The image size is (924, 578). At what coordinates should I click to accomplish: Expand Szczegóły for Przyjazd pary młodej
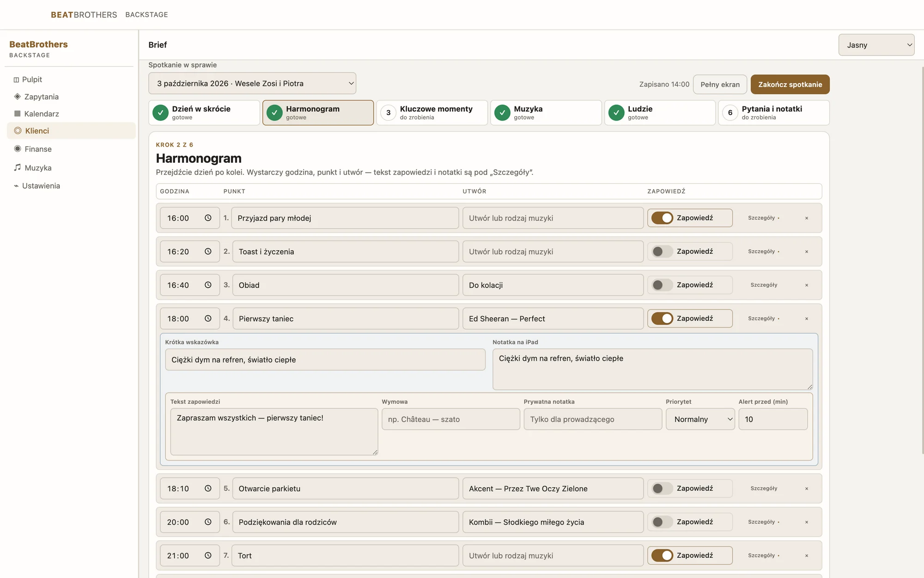click(764, 218)
